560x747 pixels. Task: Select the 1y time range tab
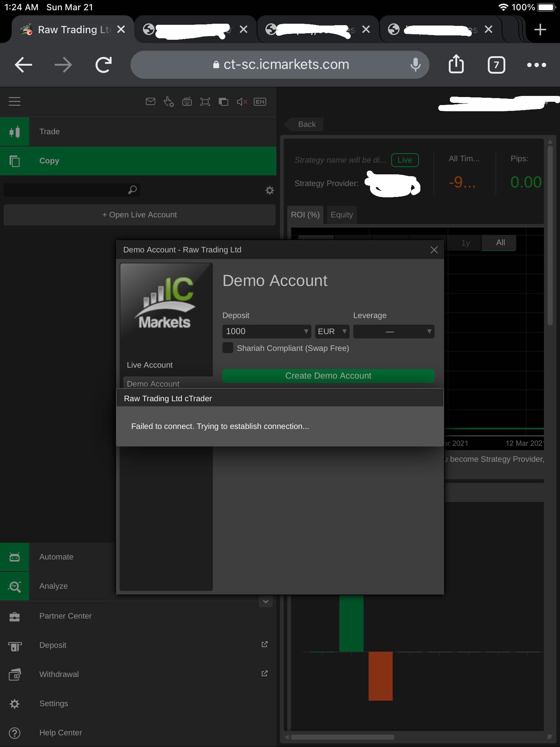pos(465,243)
